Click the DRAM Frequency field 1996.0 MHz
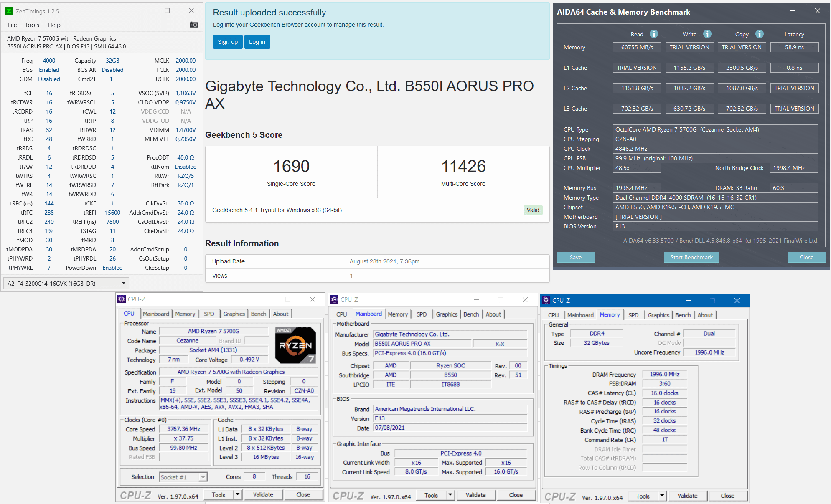 click(664, 374)
